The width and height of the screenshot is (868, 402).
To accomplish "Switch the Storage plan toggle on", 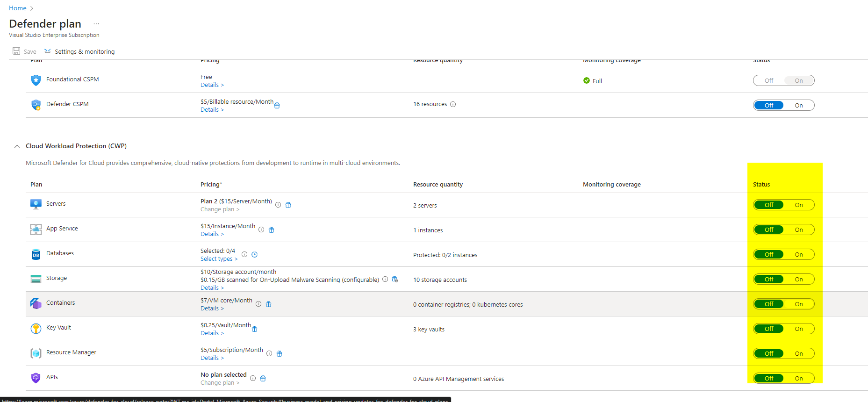I will pyautogui.click(x=799, y=279).
